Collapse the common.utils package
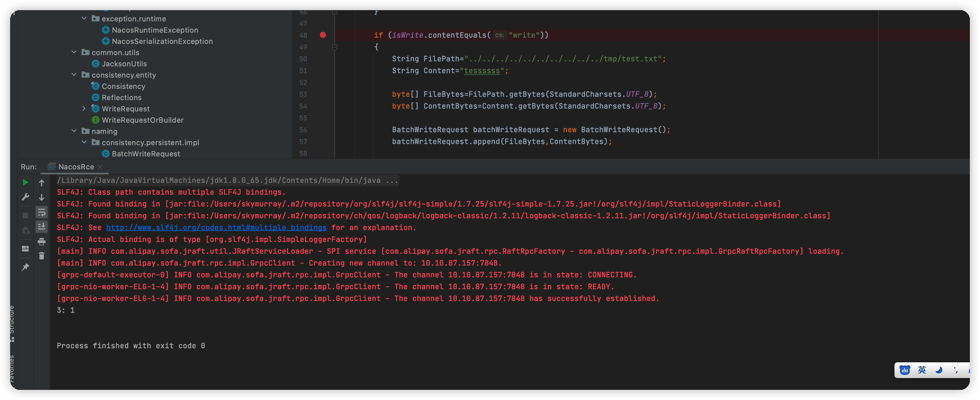This screenshot has height=400, width=980. click(x=74, y=52)
